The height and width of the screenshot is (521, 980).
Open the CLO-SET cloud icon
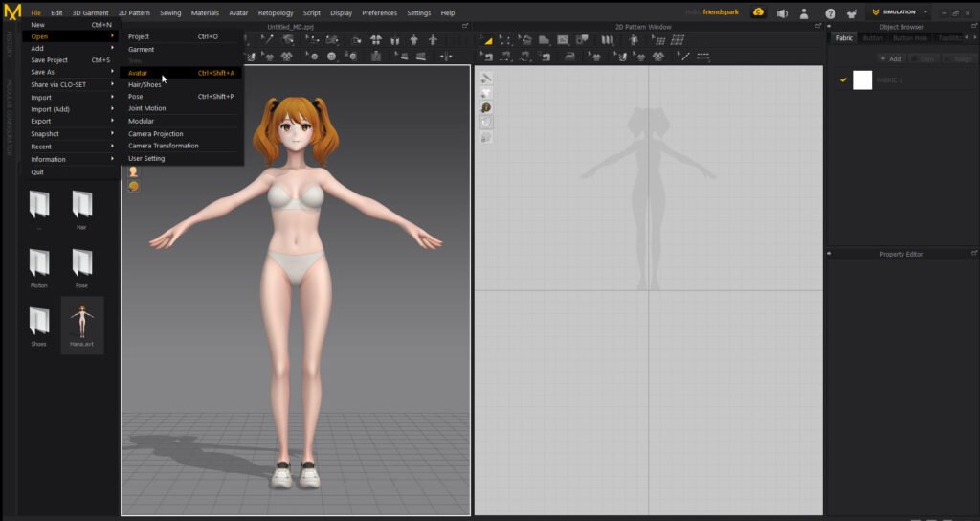pyautogui.click(x=758, y=12)
